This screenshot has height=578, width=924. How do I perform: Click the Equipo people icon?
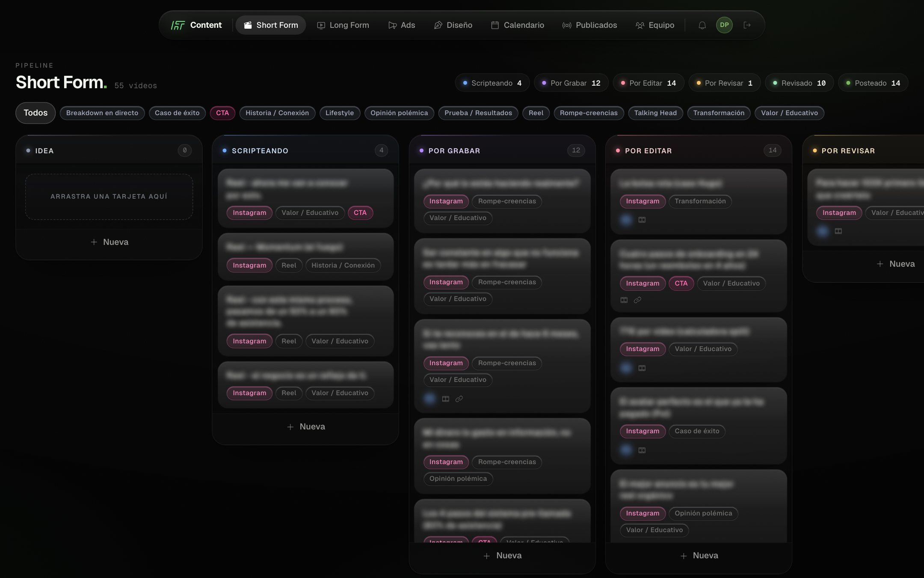coord(640,25)
